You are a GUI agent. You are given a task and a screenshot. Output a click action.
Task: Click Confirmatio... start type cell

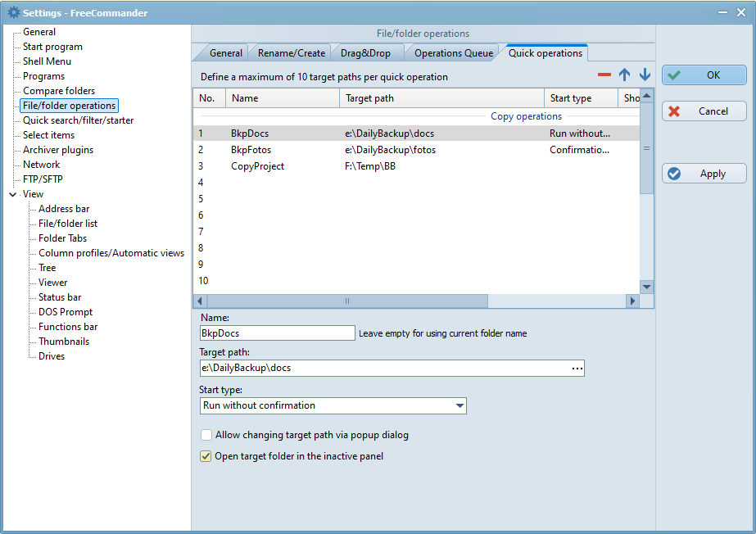(x=580, y=150)
